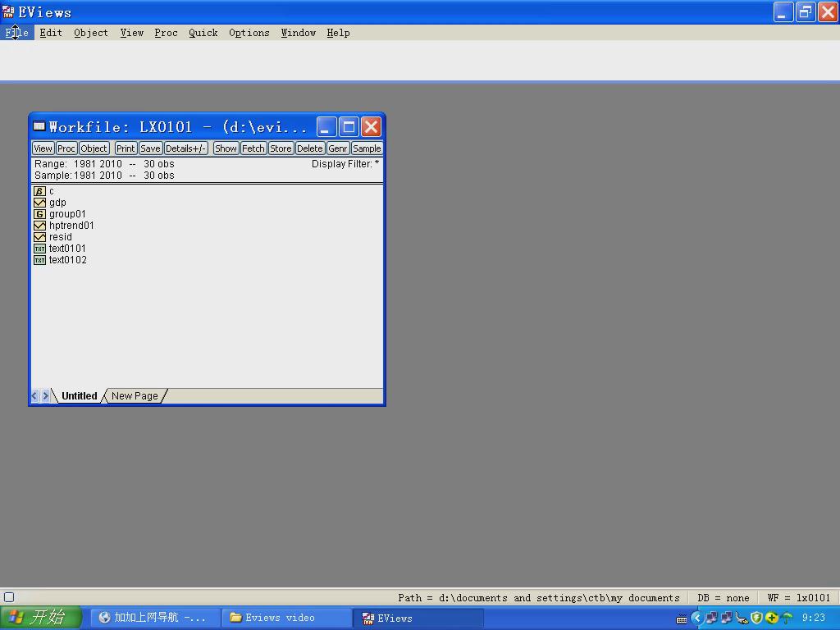Screen dimensions: 840x630
Task: Open the Window menu
Action: coord(299,33)
